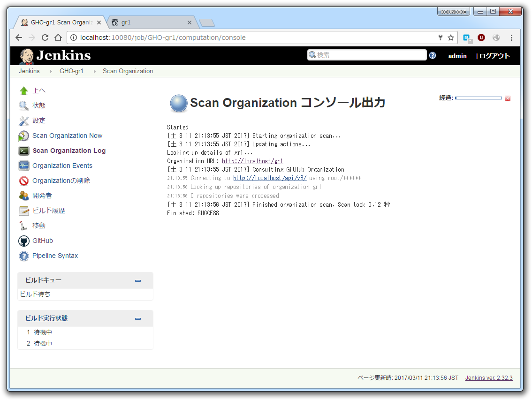Collapse the ビルド実行状態 panel

[x=137, y=318]
